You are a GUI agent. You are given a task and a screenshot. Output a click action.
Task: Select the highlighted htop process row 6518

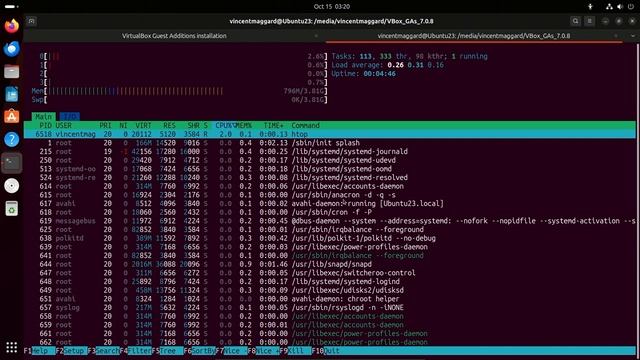tap(329, 134)
